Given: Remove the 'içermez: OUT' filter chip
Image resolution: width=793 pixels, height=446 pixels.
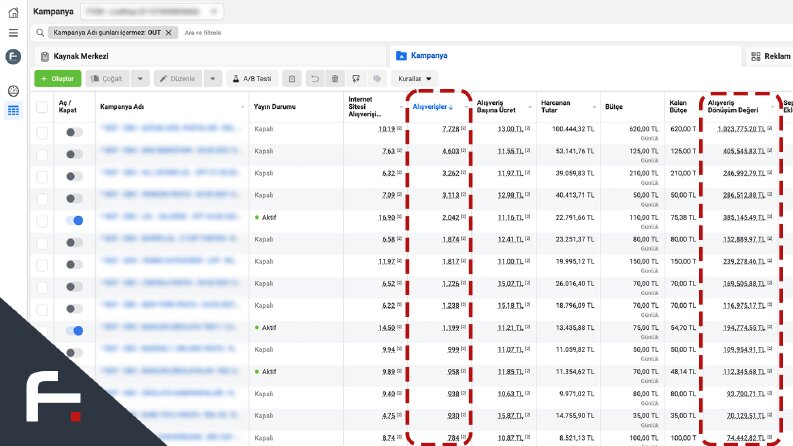Looking at the screenshot, I should click(x=168, y=33).
